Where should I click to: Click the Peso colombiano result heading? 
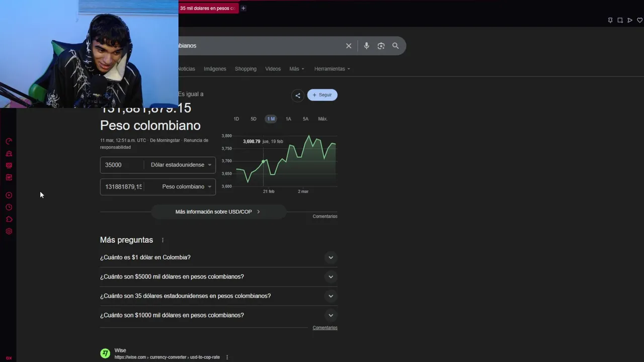click(x=150, y=125)
